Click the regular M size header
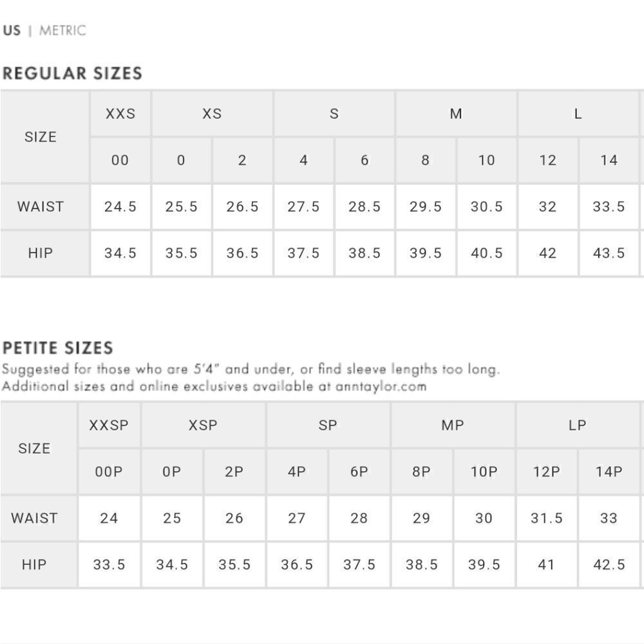Screen dimensions: 644x644 pyautogui.click(x=456, y=113)
